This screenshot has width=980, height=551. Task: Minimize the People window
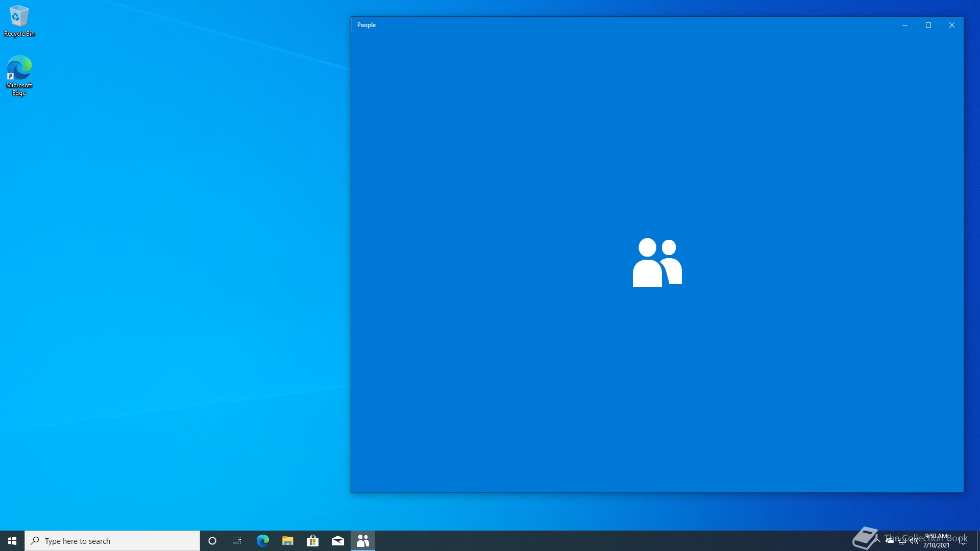pos(905,25)
